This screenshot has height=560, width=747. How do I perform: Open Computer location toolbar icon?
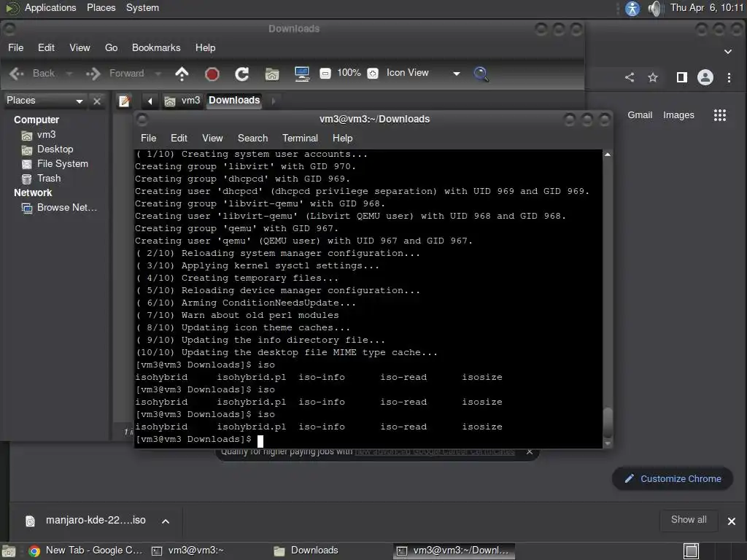click(x=301, y=74)
